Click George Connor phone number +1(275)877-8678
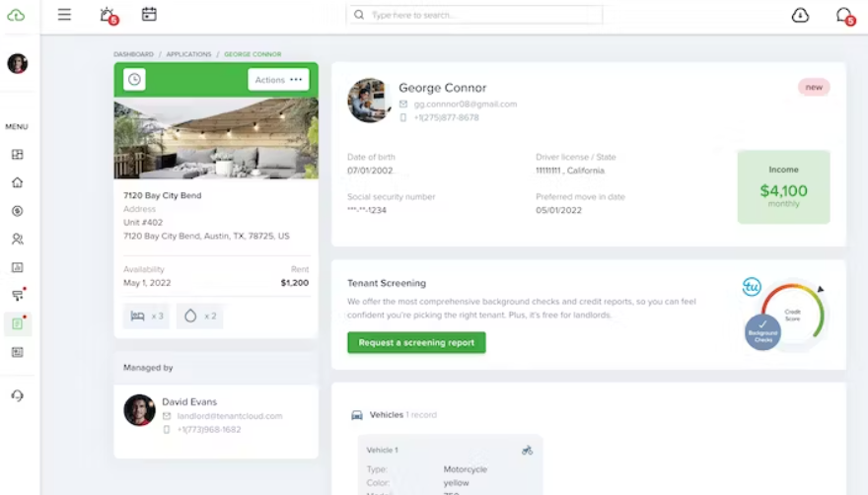 [446, 117]
